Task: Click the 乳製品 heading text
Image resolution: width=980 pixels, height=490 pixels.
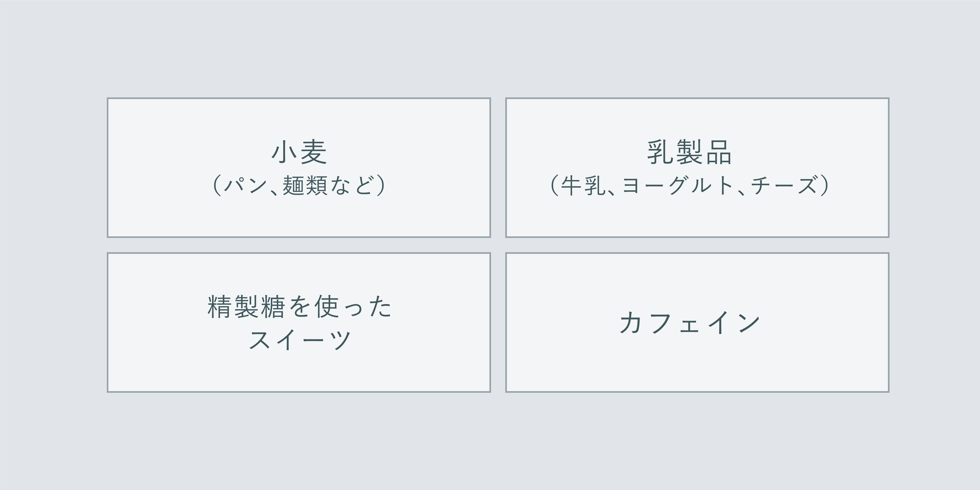Action: click(689, 152)
